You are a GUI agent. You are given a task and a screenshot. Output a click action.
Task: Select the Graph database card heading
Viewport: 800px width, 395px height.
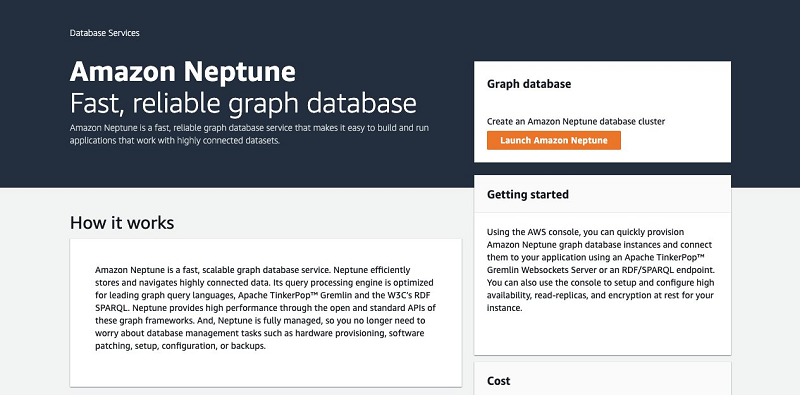click(529, 84)
